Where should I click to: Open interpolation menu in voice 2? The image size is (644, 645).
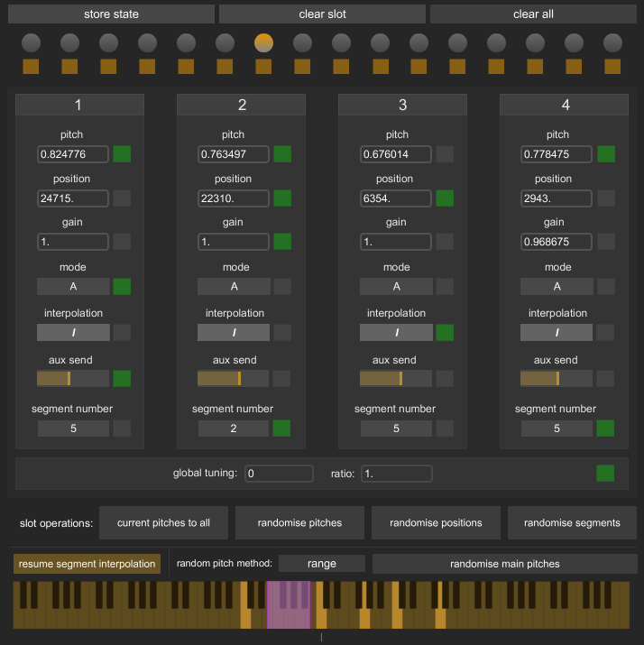[234, 332]
